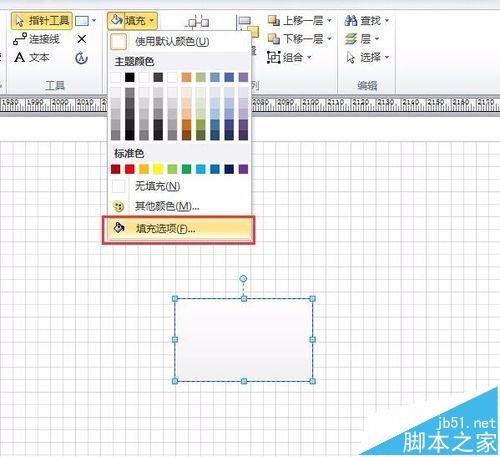Pick the orange theme color swatch

[186, 77]
